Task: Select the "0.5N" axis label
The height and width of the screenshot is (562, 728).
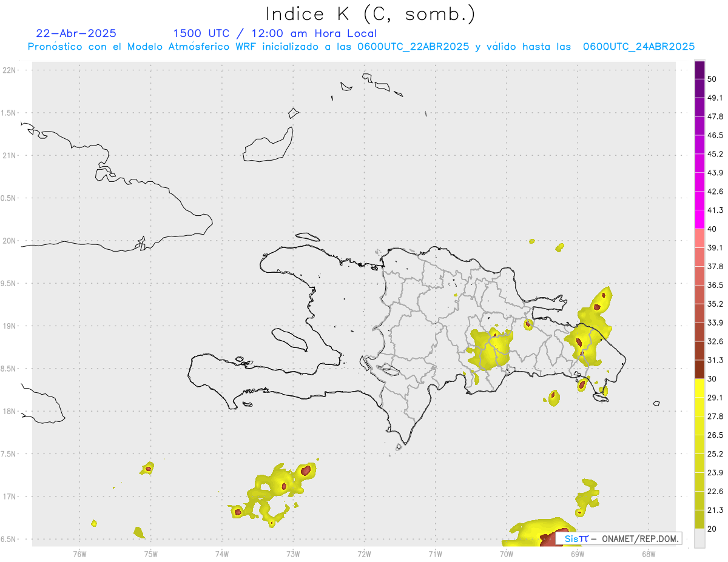Action: click(9, 198)
